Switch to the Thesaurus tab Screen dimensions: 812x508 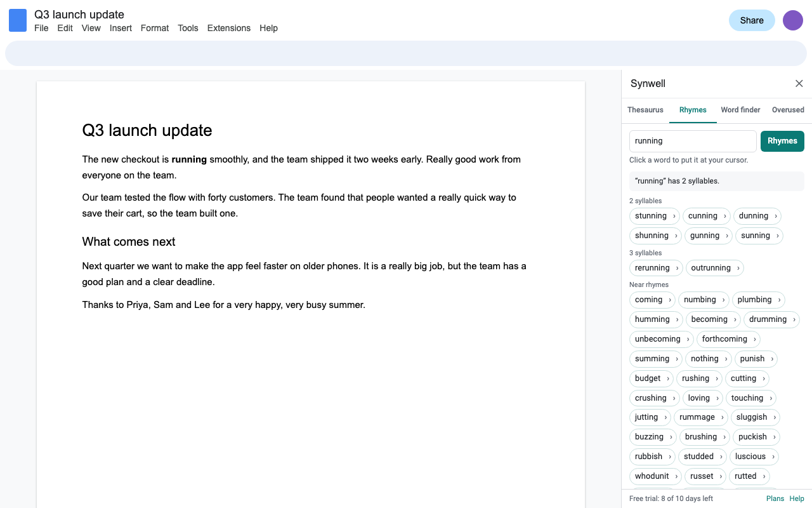click(645, 110)
